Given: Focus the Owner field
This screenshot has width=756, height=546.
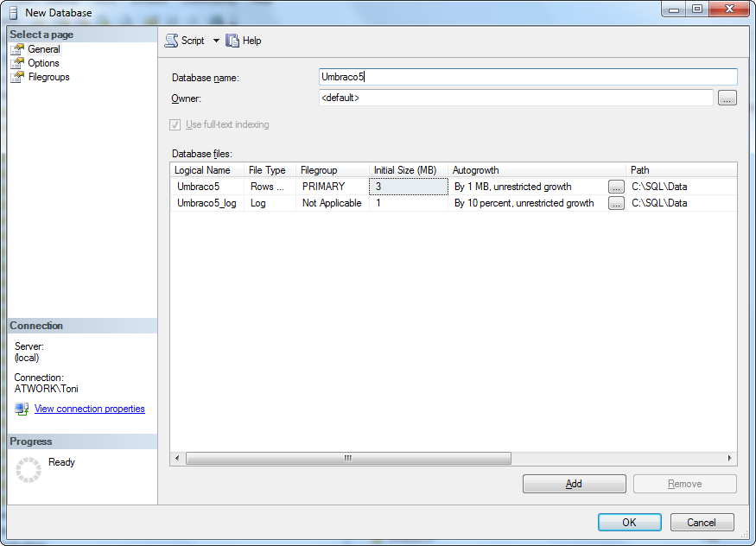Looking at the screenshot, I should (516, 98).
